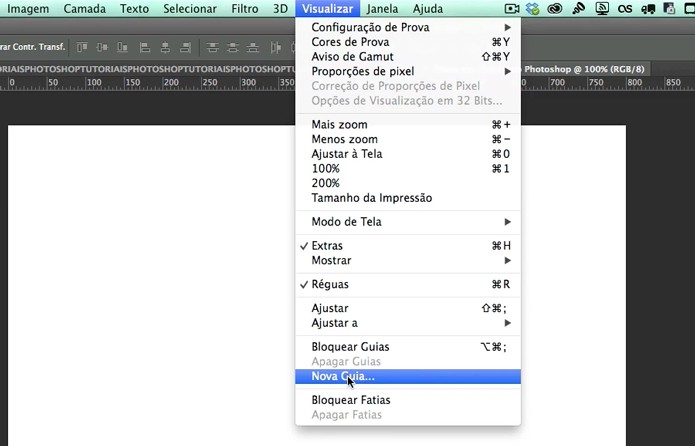Viewport: 695px width, 446px height.
Task: Click the Align left edges icon
Action: (x=144, y=47)
